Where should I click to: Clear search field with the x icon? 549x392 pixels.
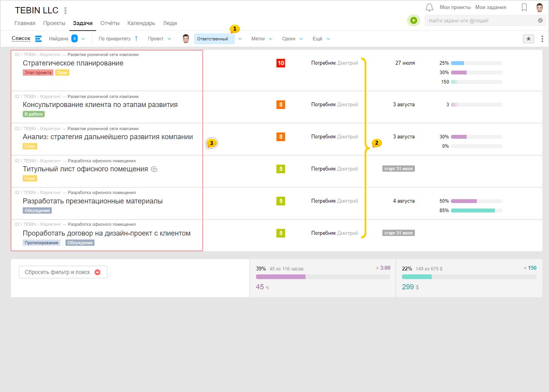[540, 21]
